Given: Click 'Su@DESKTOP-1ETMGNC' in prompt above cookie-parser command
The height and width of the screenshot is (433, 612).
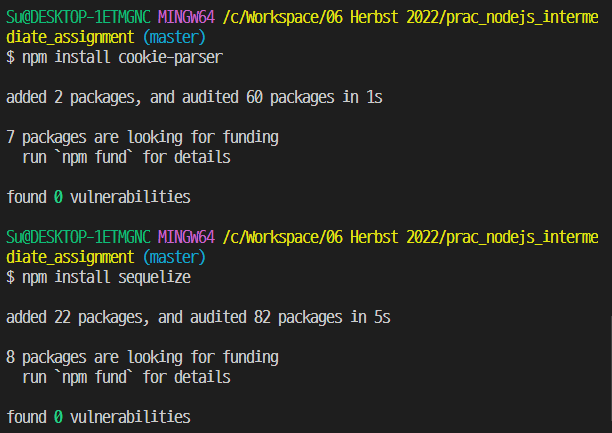Looking at the screenshot, I should pyautogui.click(x=78, y=17).
